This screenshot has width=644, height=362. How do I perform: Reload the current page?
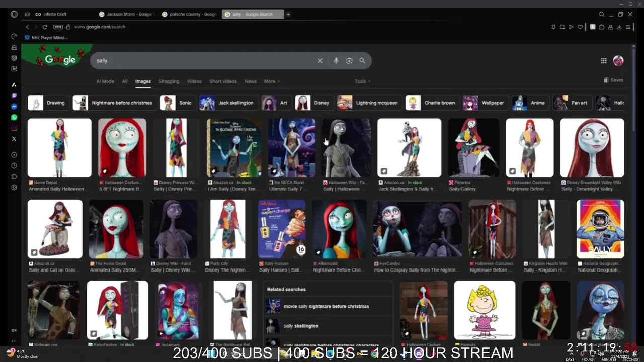pyautogui.click(x=45, y=27)
